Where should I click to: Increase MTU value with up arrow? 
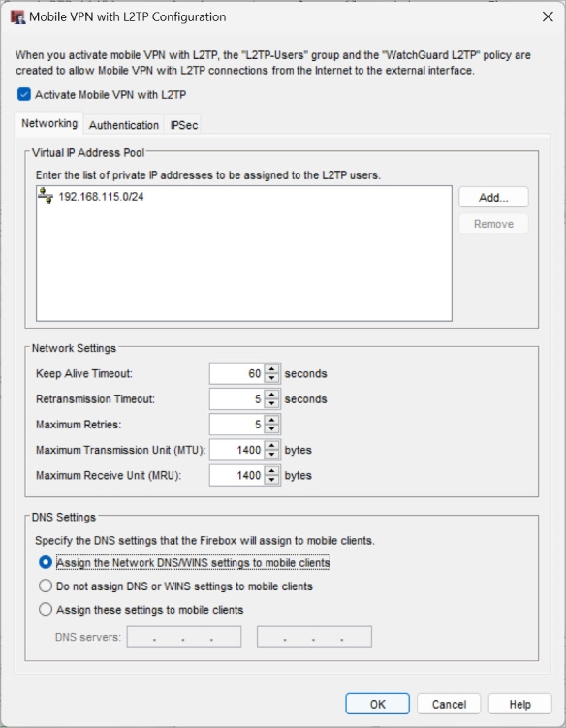pyautogui.click(x=271, y=445)
